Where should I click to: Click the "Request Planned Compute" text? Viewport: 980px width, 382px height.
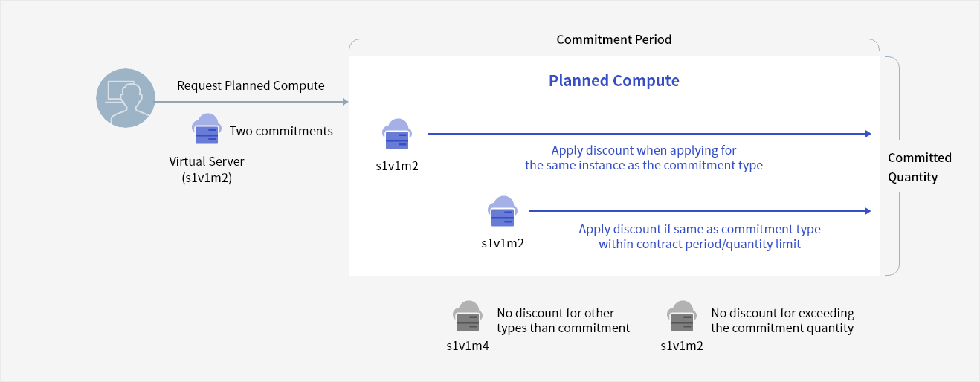point(251,85)
